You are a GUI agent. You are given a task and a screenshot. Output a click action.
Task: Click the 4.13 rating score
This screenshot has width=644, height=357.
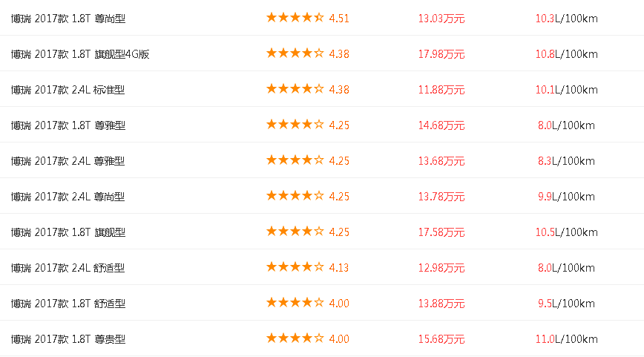(x=339, y=267)
